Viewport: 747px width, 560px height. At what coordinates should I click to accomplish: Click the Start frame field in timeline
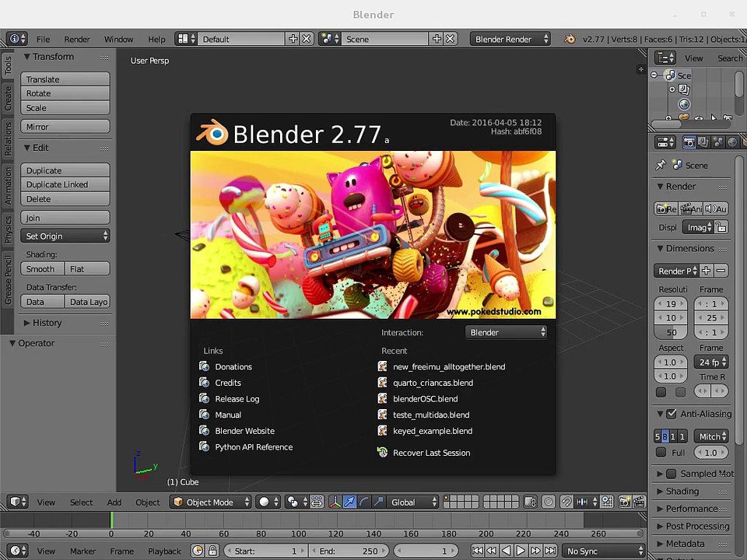tap(266, 551)
